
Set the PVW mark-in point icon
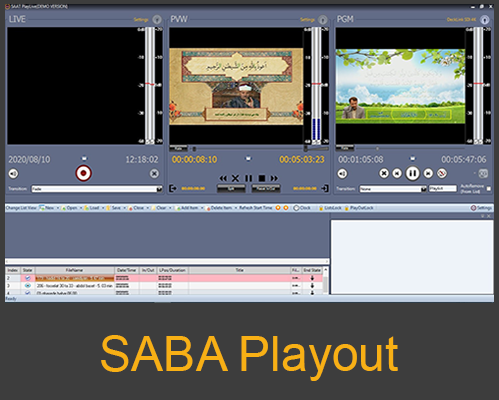point(173,188)
